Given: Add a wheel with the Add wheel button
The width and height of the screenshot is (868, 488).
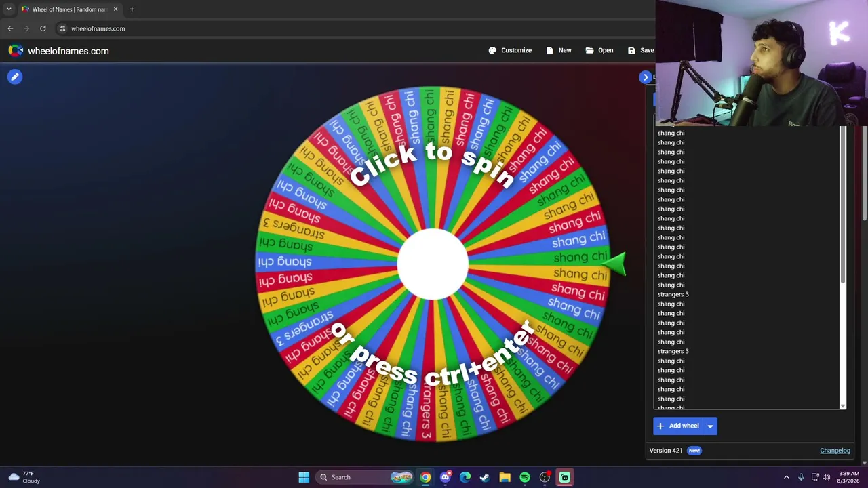Looking at the screenshot, I should tap(678, 426).
